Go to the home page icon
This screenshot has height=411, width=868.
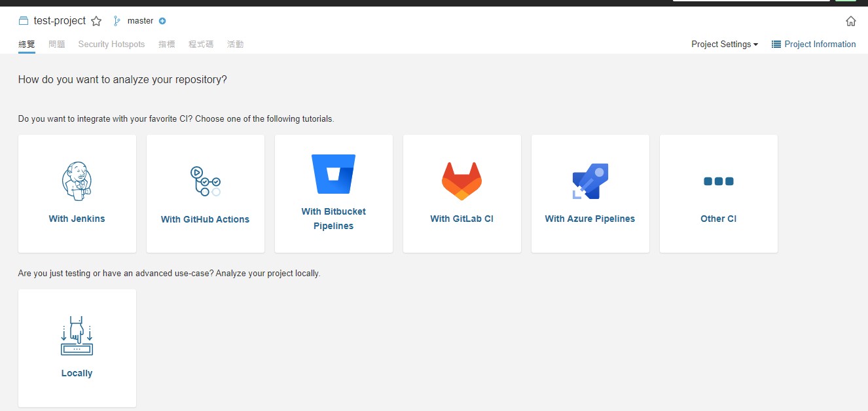point(851,21)
